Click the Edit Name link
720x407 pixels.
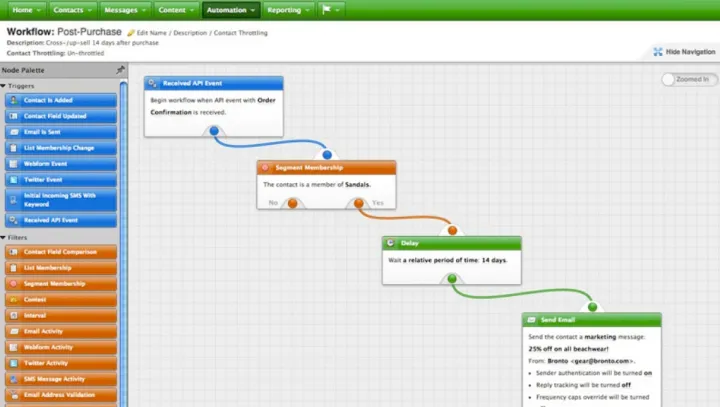(152, 33)
